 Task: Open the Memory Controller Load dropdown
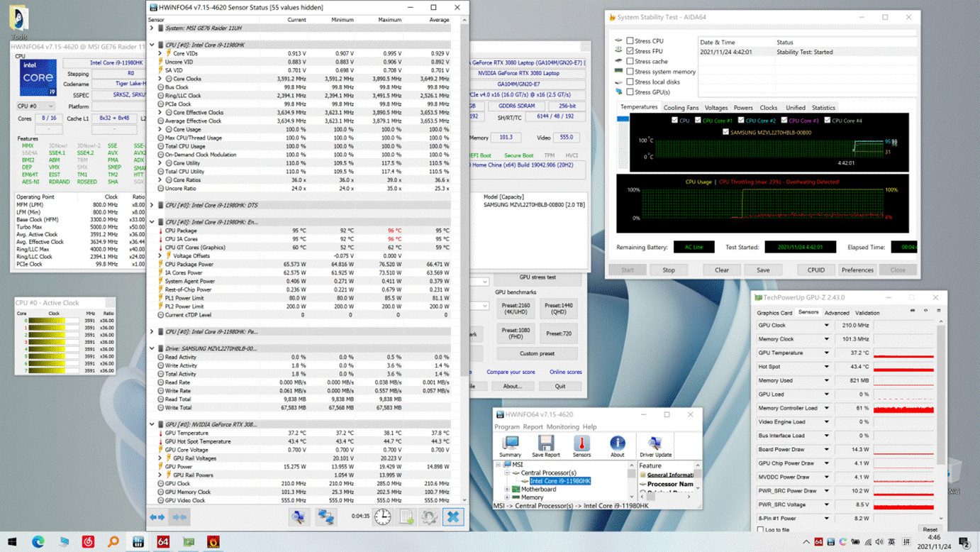826,408
